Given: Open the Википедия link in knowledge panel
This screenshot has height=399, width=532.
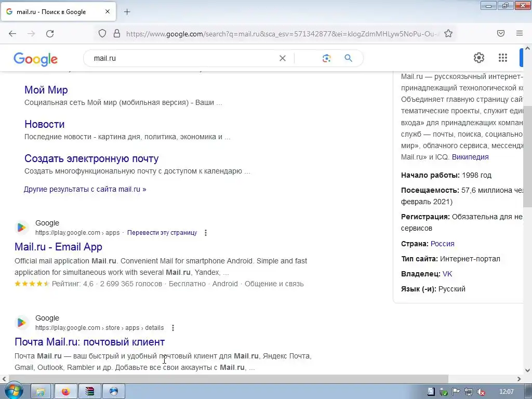Looking at the screenshot, I should [x=470, y=157].
